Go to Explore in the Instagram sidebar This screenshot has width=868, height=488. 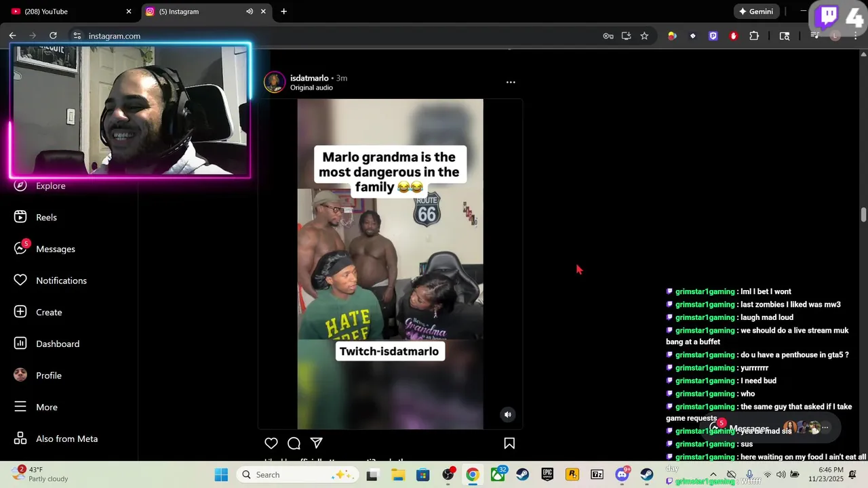point(41,186)
